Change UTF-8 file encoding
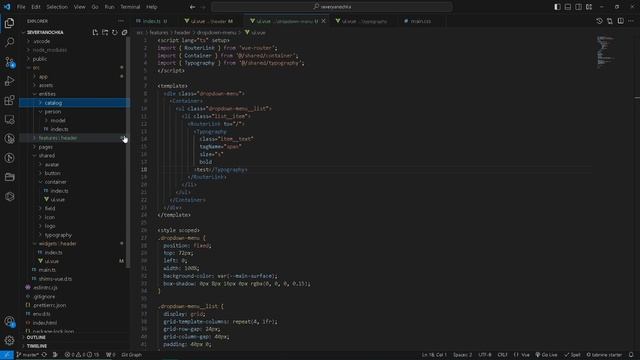This screenshot has width=640, height=360. 484,355
